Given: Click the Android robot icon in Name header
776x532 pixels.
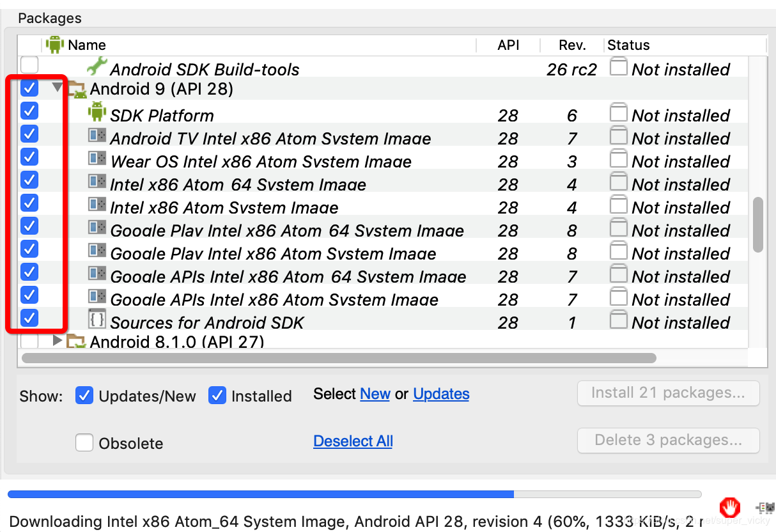Looking at the screenshot, I should [56, 45].
